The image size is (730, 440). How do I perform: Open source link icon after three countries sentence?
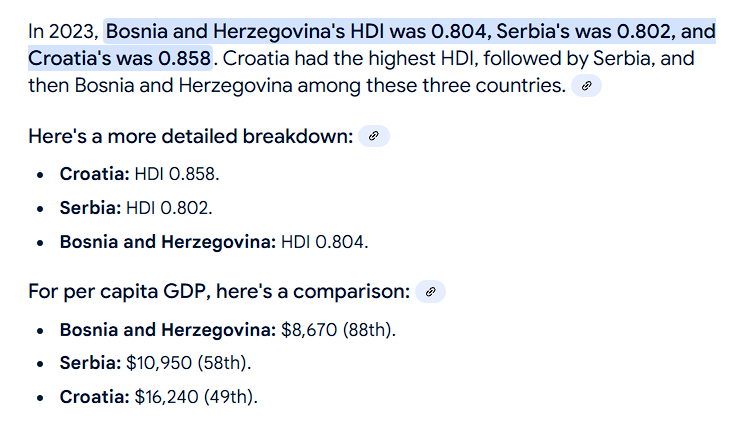[x=586, y=86]
